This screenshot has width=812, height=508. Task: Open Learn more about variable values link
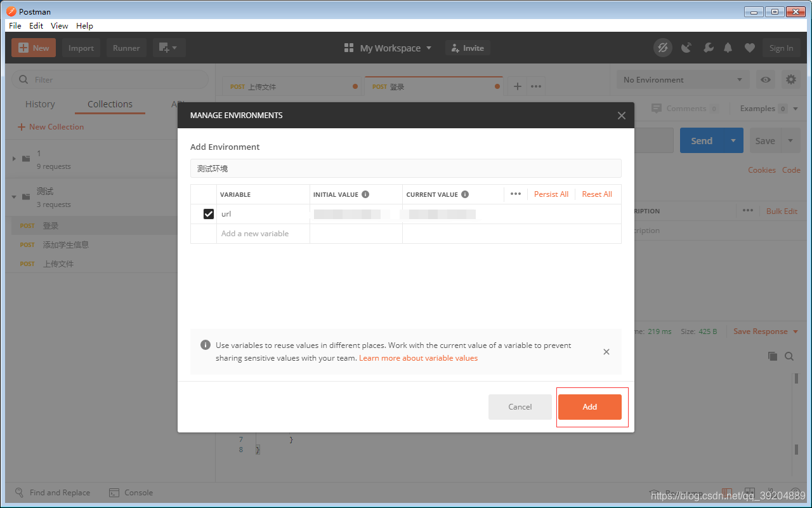(418, 358)
